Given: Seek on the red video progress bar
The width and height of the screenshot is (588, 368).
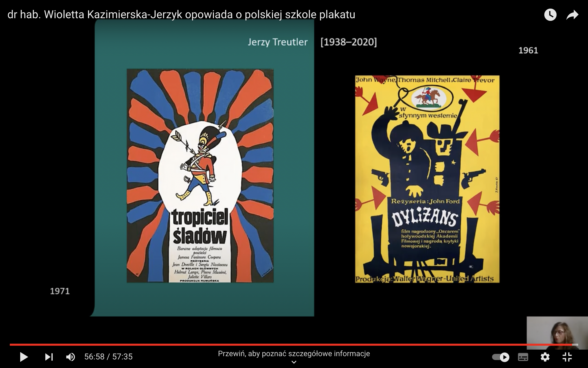Looking at the screenshot, I should (294, 345).
